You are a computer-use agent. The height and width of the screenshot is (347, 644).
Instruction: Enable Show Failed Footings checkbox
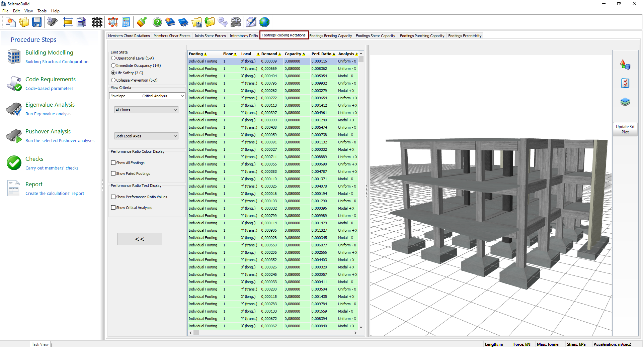click(x=113, y=173)
